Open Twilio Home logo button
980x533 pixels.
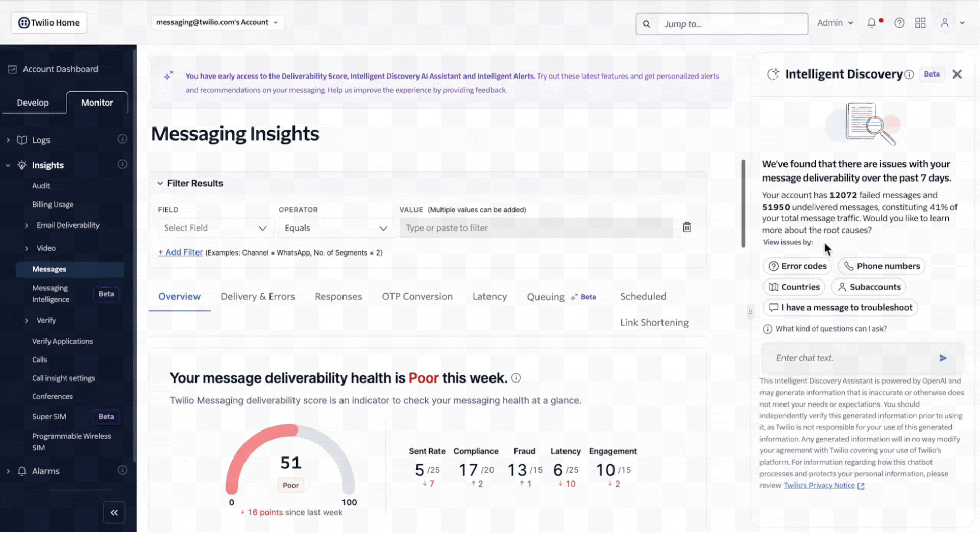point(49,22)
